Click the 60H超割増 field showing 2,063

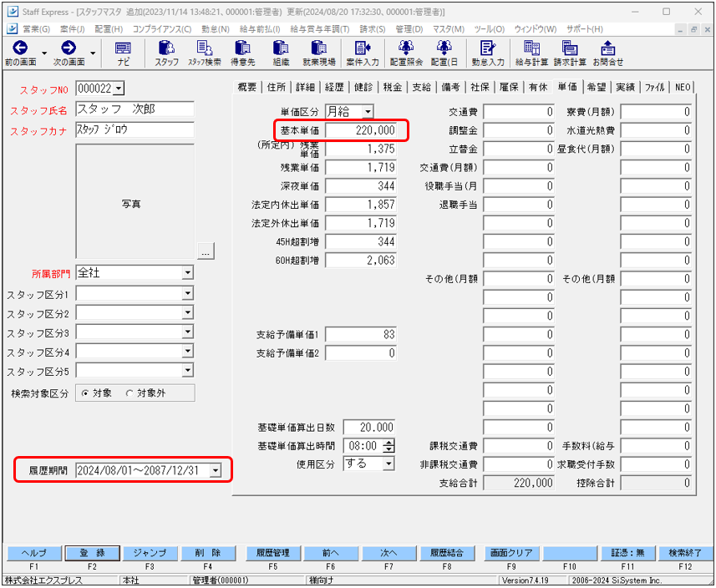(361, 261)
